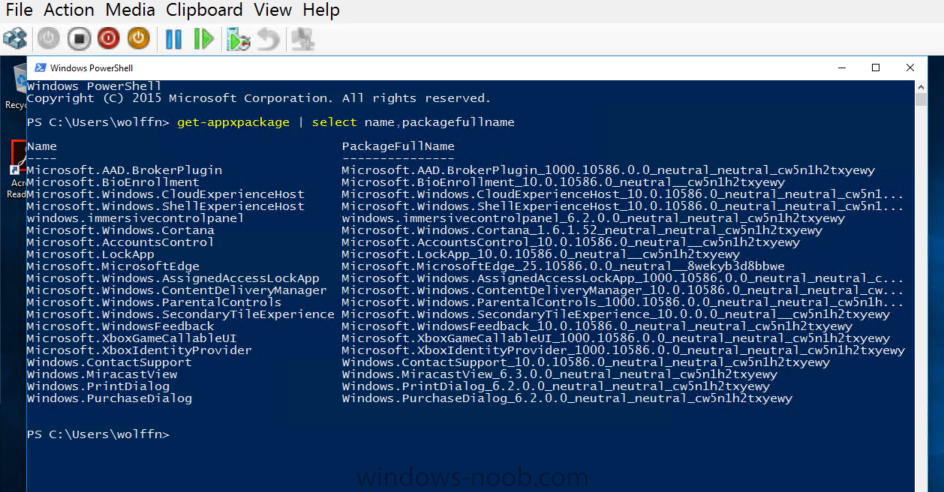The height and width of the screenshot is (492, 944).
Task: Click the Copyright (C) 2015 Microsoft line
Action: (x=258, y=98)
